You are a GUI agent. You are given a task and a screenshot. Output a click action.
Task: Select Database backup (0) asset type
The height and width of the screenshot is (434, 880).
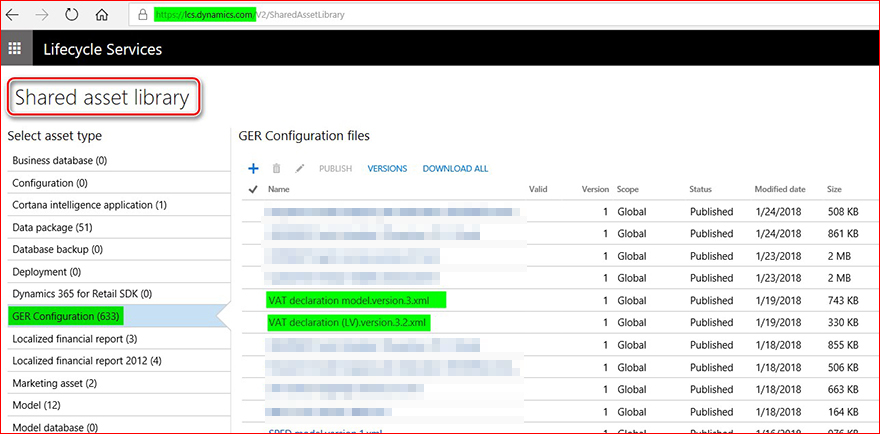click(x=118, y=249)
